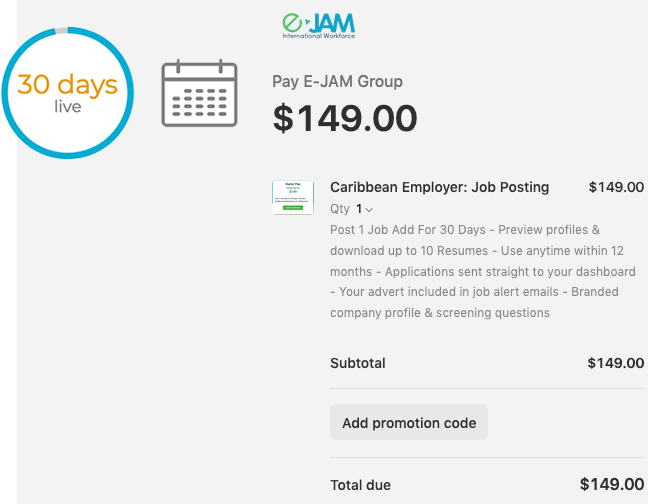Click the e-JAM International Workforce logo
The image size is (648, 504).
tap(319, 26)
